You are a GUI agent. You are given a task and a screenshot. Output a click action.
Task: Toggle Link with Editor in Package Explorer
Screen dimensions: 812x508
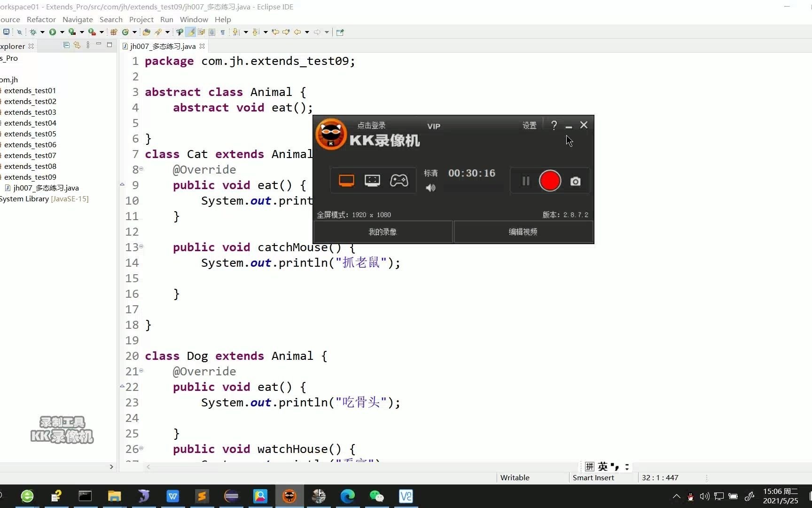tap(77, 45)
